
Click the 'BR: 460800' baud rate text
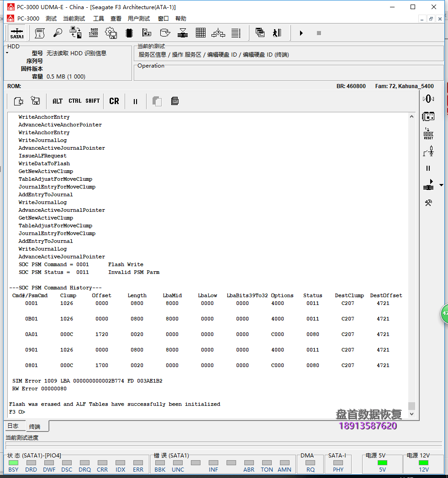[351, 86]
